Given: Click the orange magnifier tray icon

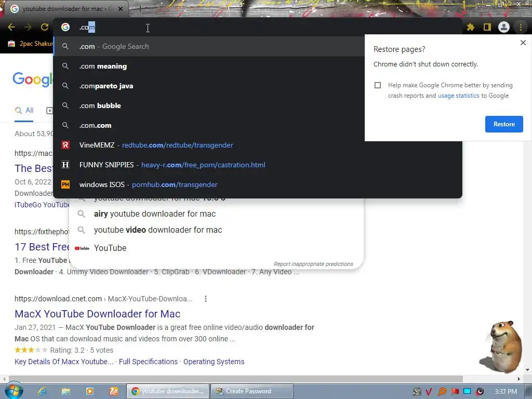Looking at the screenshot, I should coord(442,392).
